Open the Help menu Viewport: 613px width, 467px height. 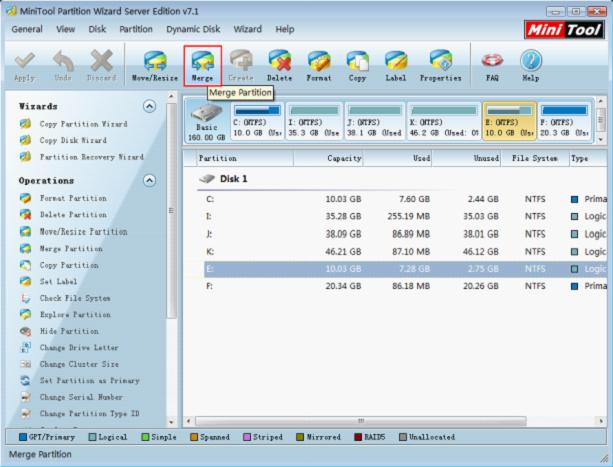click(285, 29)
